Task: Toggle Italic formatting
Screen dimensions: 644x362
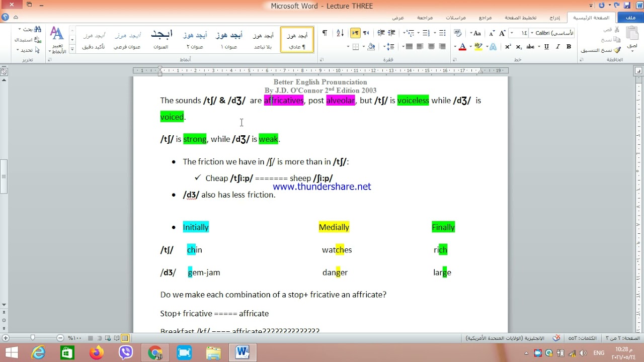Action: point(558,47)
